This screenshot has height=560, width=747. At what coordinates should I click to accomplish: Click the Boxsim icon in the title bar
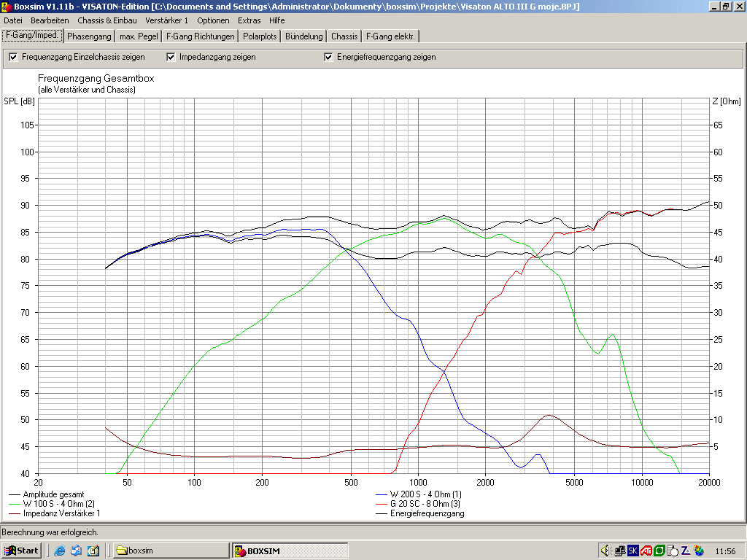(x=7, y=6)
